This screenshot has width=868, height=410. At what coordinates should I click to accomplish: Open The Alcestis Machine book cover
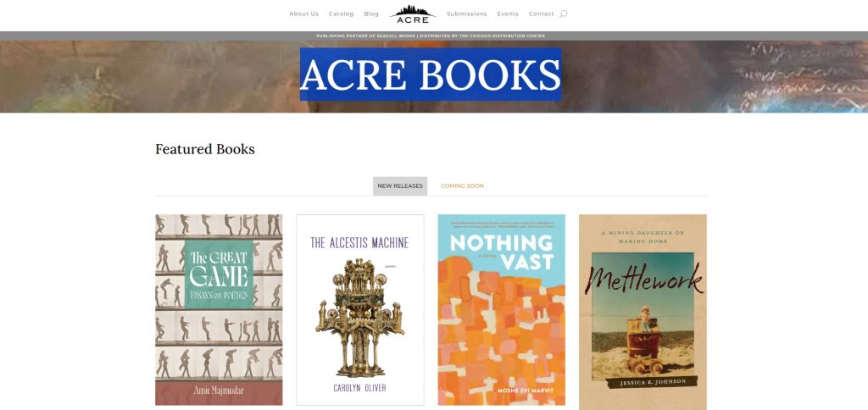point(360,310)
